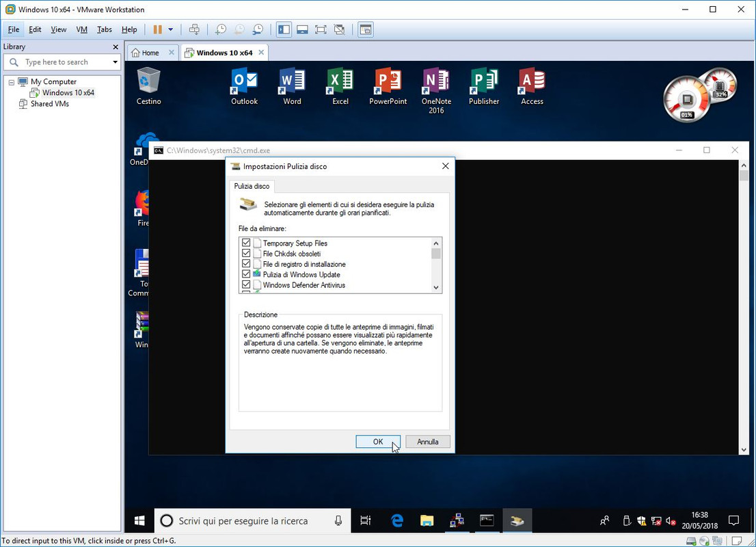Click the Cortana search box in the taskbar

pos(253,520)
